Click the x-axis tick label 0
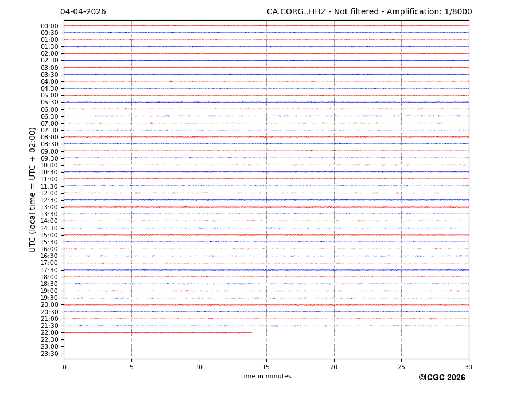This screenshot has width=532, height=399. [x=64, y=367]
